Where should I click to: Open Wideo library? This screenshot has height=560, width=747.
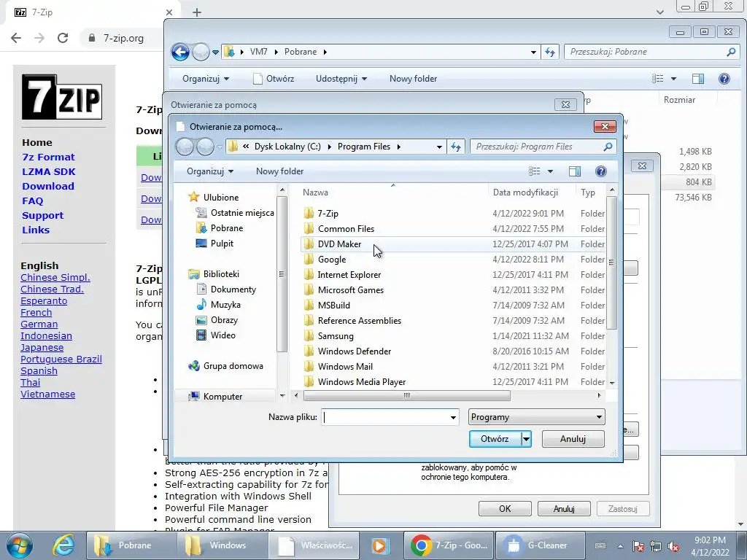coord(222,335)
